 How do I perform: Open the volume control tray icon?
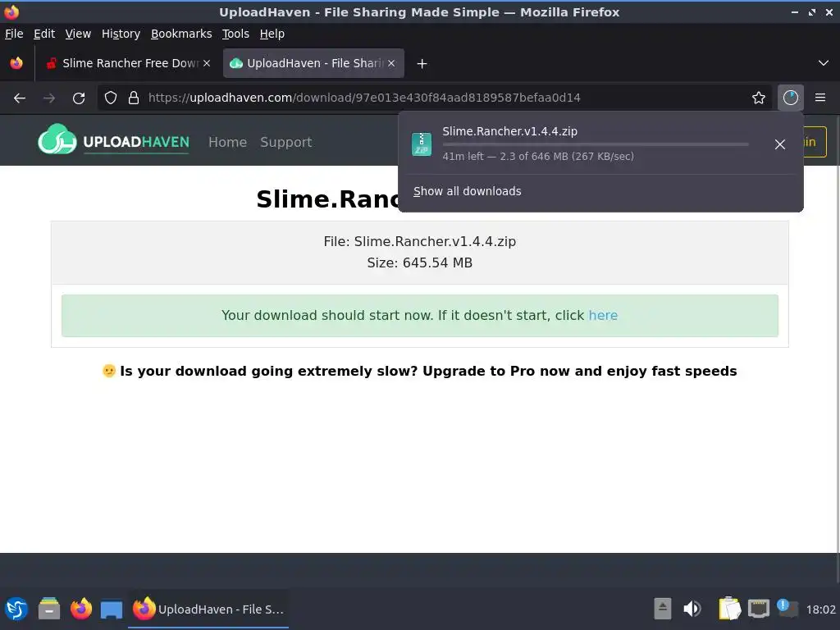tap(692, 609)
